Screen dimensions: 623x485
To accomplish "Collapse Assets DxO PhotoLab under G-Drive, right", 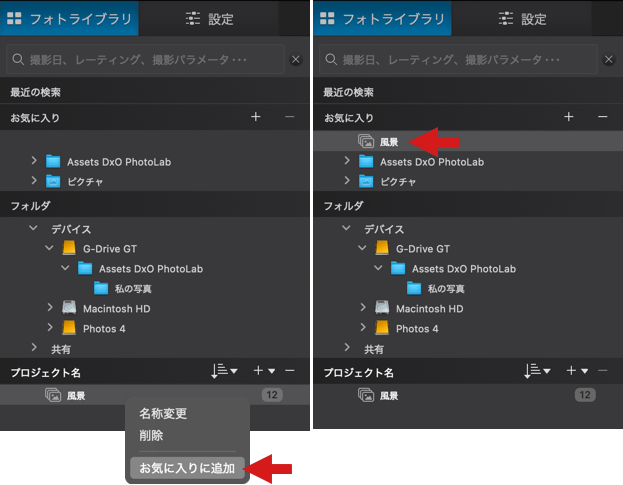I will (379, 268).
